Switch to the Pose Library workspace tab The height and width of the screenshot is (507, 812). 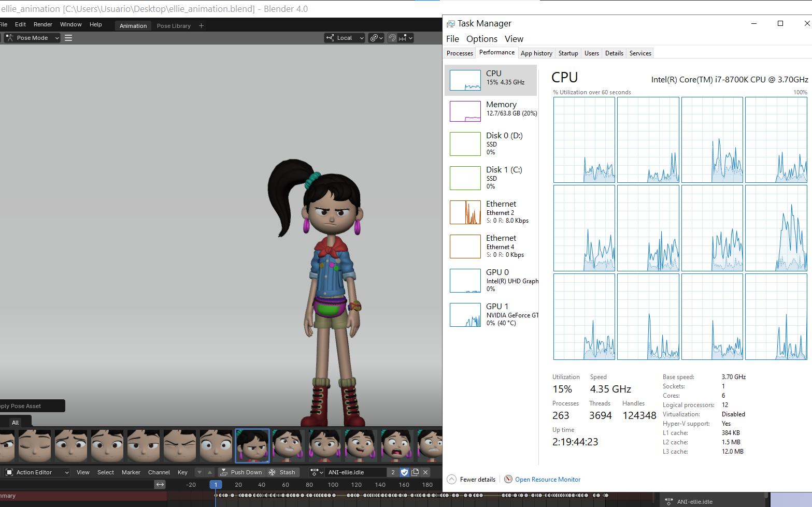tap(174, 26)
